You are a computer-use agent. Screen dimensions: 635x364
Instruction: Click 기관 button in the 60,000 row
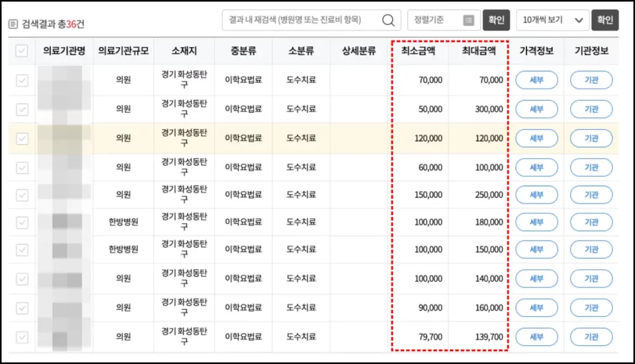tap(591, 167)
